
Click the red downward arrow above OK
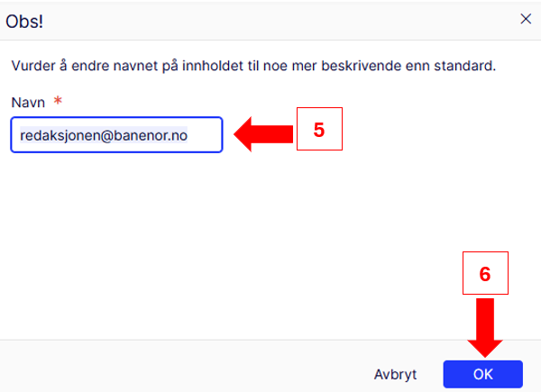(485, 329)
